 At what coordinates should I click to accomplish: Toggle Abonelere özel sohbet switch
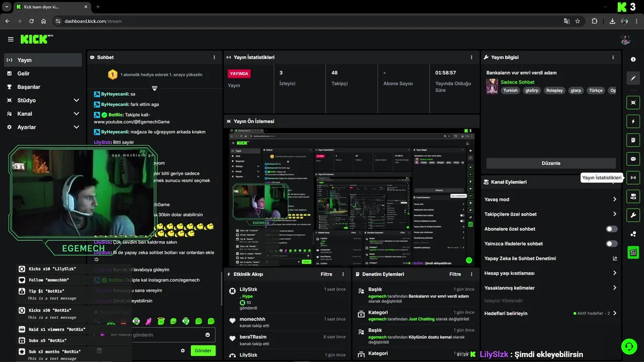611,229
